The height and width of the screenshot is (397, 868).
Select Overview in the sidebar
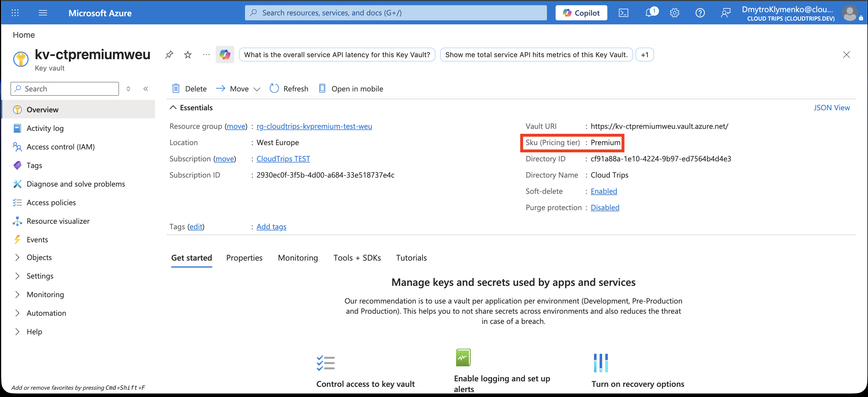pos(78,109)
